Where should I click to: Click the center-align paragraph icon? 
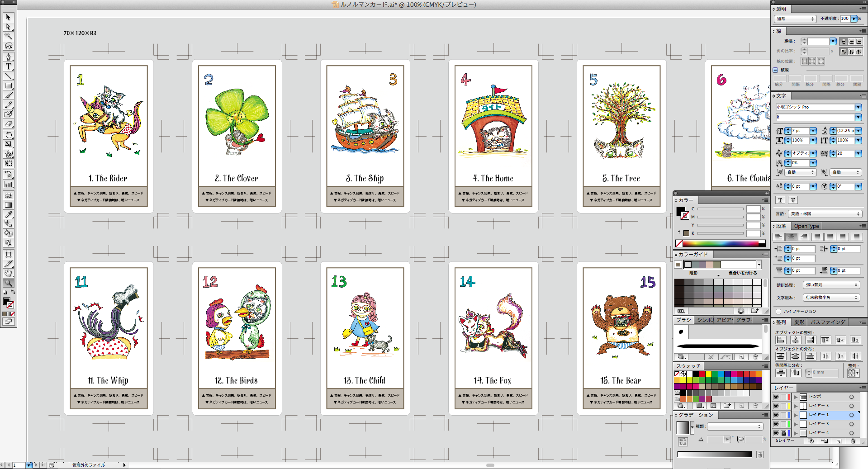pyautogui.click(x=791, y=237)
